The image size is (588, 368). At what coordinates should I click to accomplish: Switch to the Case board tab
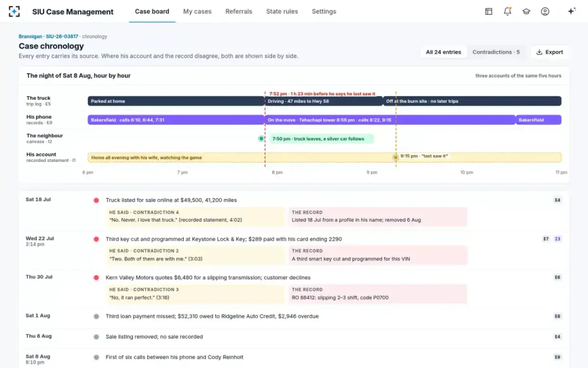[152, 11]
